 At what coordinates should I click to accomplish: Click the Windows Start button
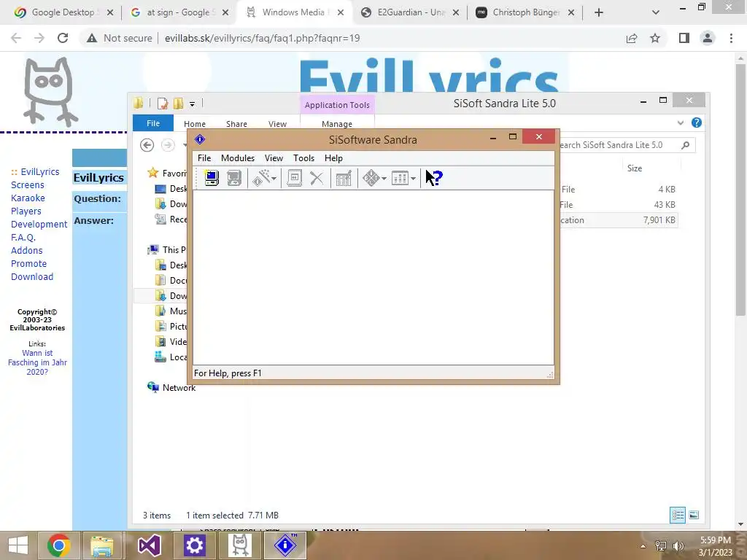pos(18,545)
